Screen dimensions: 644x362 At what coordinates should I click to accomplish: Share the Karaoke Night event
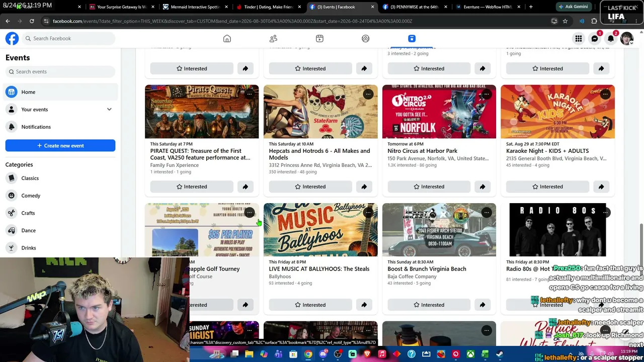pyautogui.click(x=601, y=187)
